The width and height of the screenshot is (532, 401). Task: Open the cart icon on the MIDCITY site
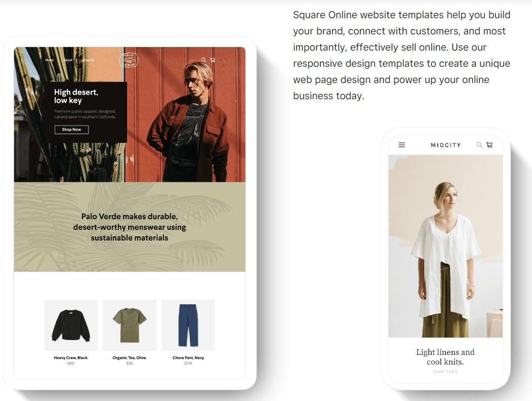click(x=489, y=145)
